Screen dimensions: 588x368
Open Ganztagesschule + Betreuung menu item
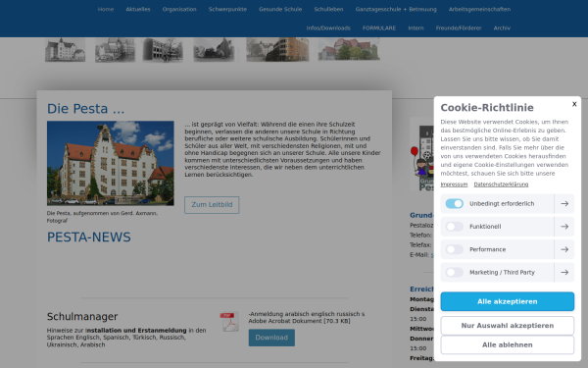[396, 10]
